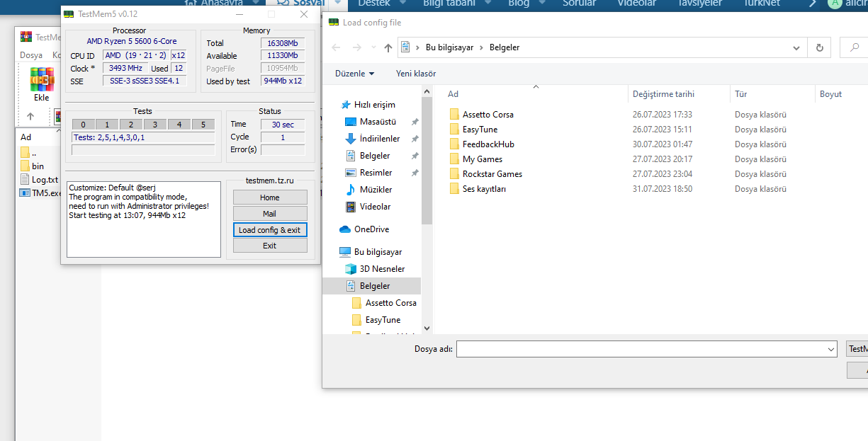
Task: Go back in Load config dialog
Action: tap(336, 47)
